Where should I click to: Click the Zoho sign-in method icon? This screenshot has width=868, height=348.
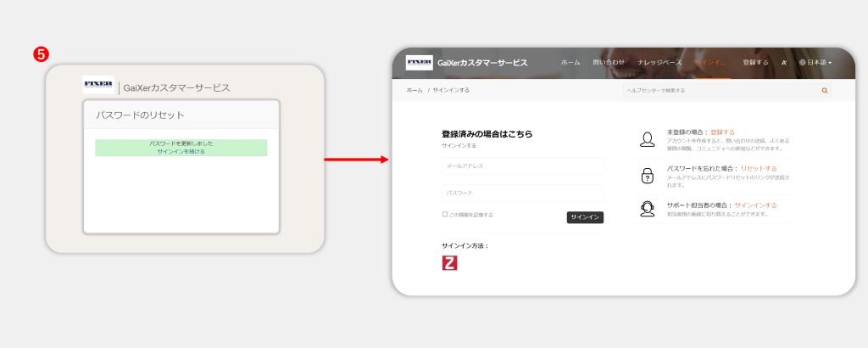click(x=449, y=263)
